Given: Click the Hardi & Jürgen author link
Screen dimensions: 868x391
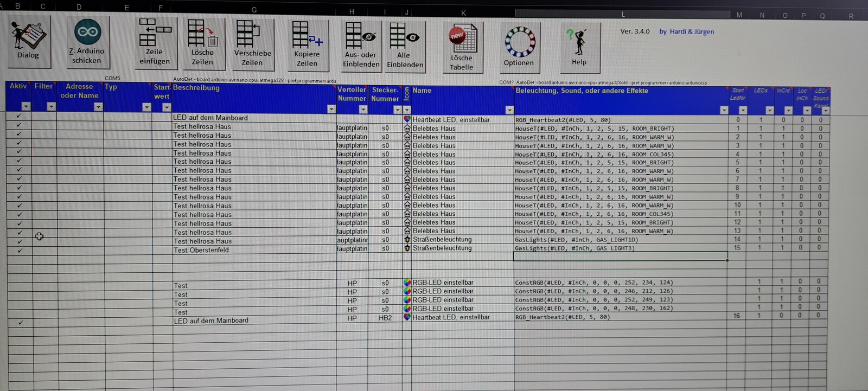Looking at the screenshot, I should (x=686, y=31).
